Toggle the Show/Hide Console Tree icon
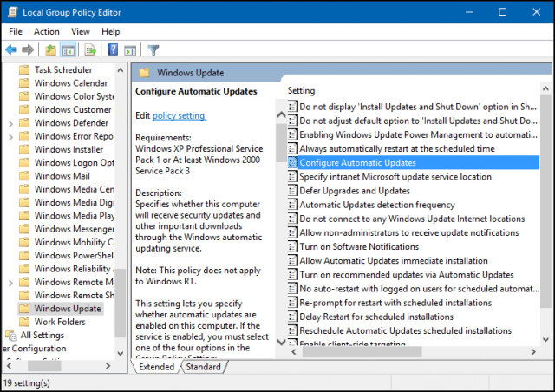555x392 pixels. click(x=68, y=50)
